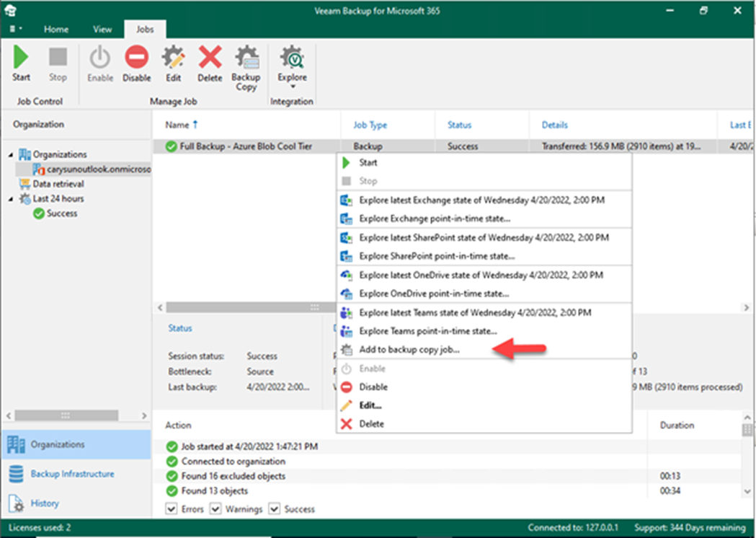The height and width of the screenshot is (538, 756).
Task: Choose Enable in the context menu
Action: 484,369
